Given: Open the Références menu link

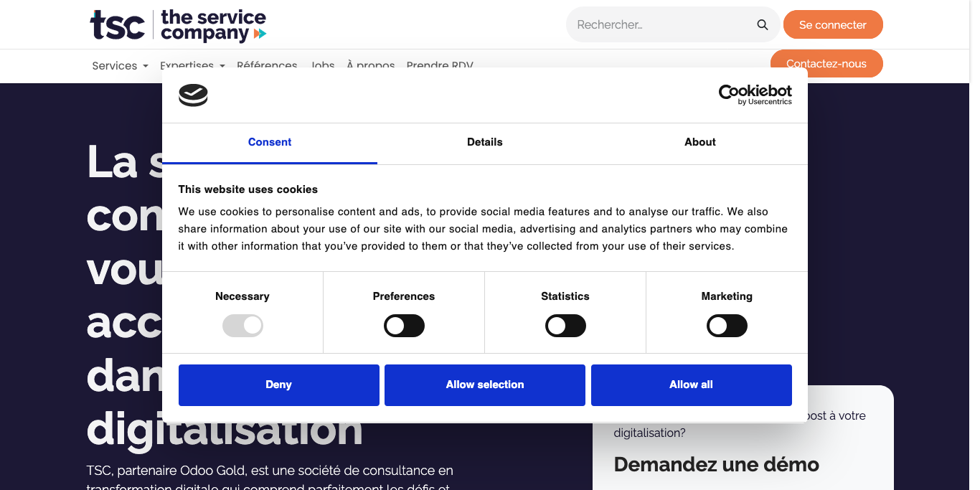Looking at the screenshot, I should coord(267,65).
